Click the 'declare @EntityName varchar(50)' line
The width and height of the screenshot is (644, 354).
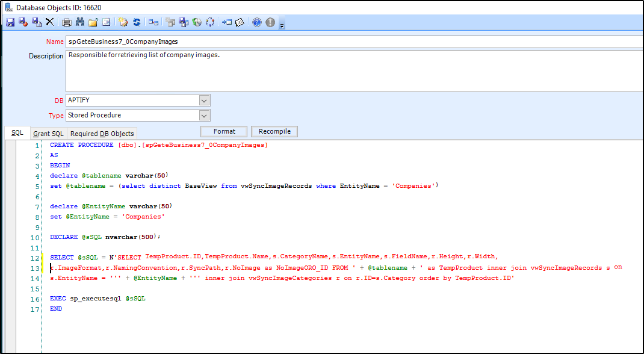coord(111,206)
